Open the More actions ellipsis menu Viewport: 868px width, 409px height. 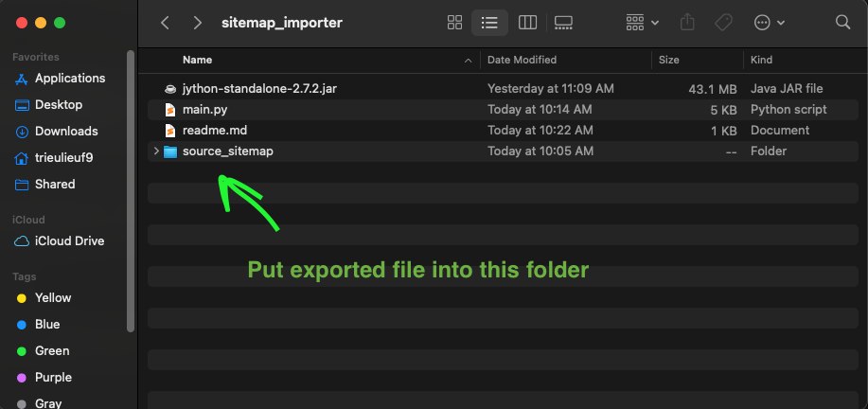point(770,23)
